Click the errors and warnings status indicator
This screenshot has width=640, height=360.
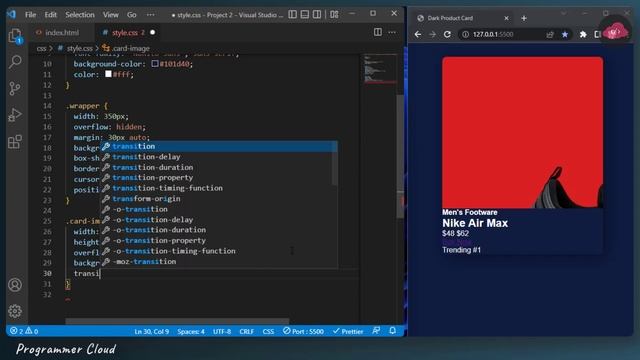(x=24, y=331)
